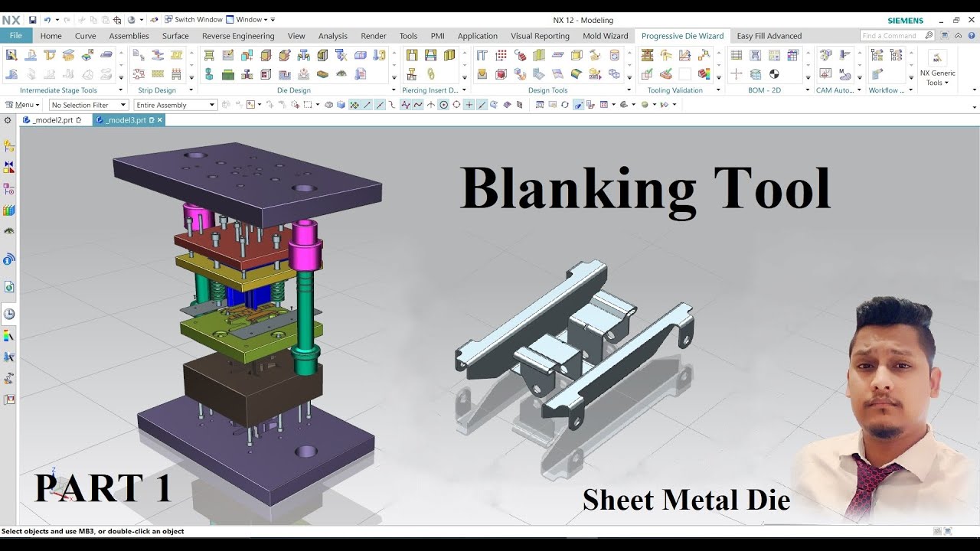Click the chain link icon in Piercing Insert group
980x551 pixels.
click(430, 74)
